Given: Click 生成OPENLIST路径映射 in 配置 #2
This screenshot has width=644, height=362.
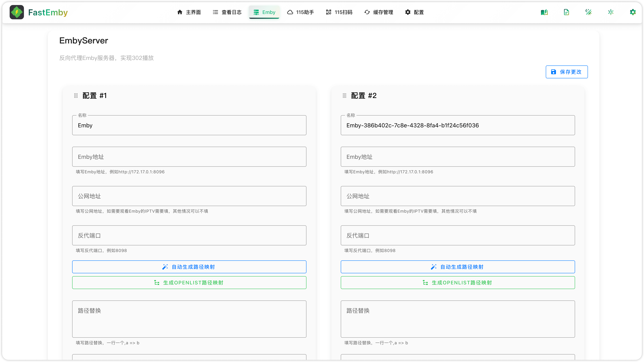Looking at the screenshot, I should pos(458,283).
